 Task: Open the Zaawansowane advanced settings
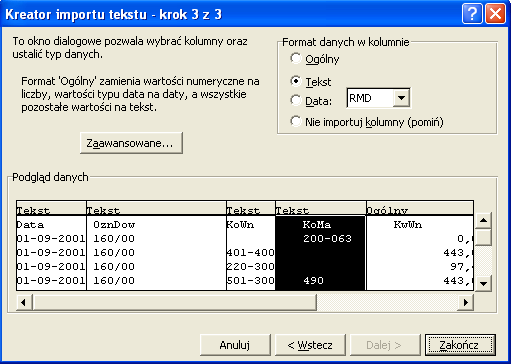coord(131,143)
